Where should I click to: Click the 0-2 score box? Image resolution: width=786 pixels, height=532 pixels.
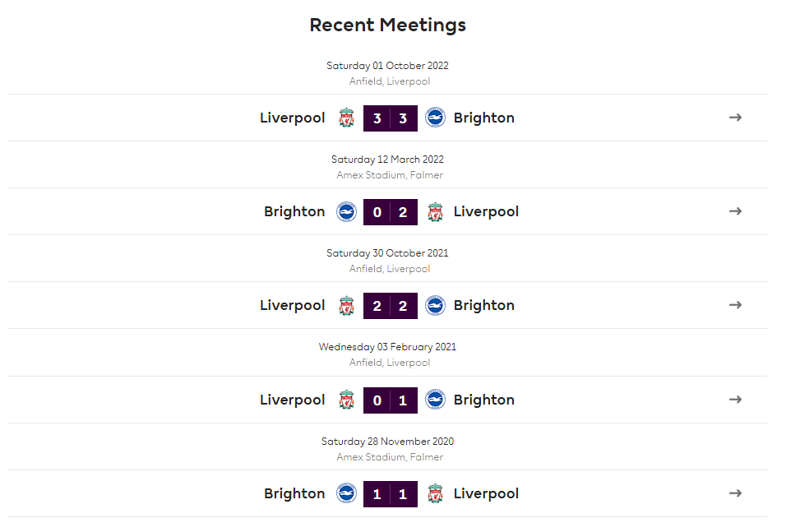(391, 212)
